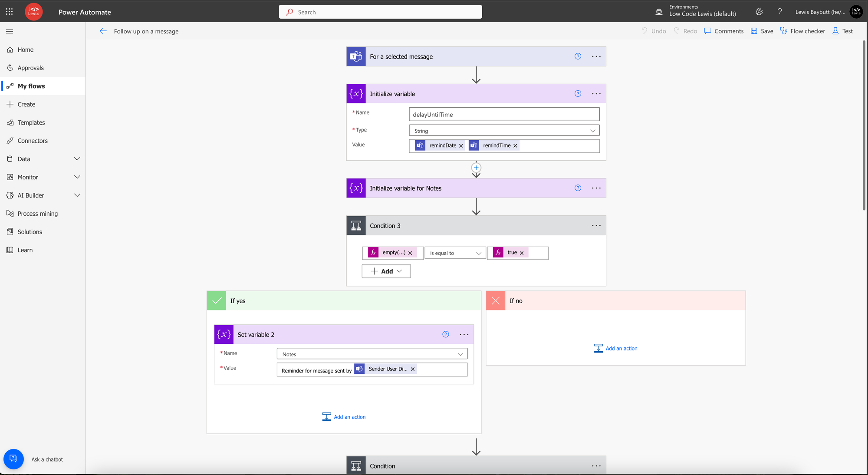Screen dimensions: 868x475
Task: Open the 'is equal to' operator dropdown
Action: 455,253
